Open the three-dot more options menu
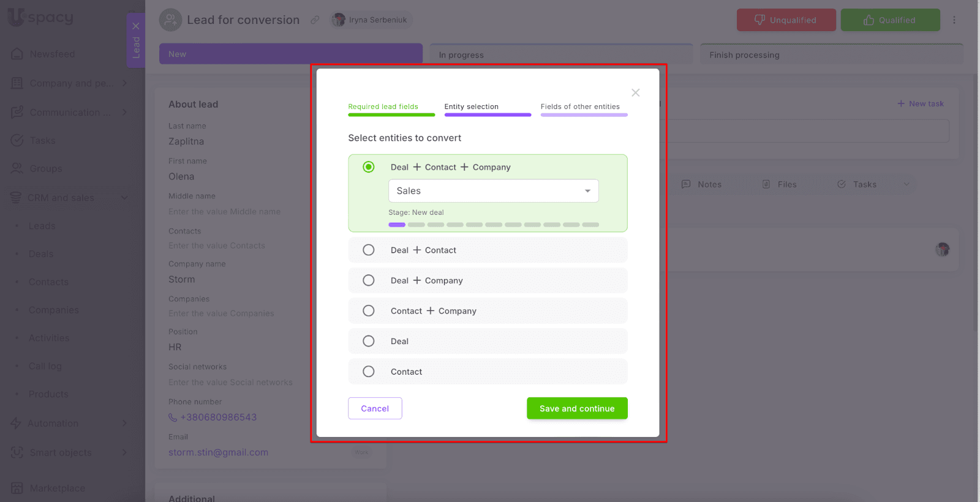980x502 pixels. pos(954,20)
